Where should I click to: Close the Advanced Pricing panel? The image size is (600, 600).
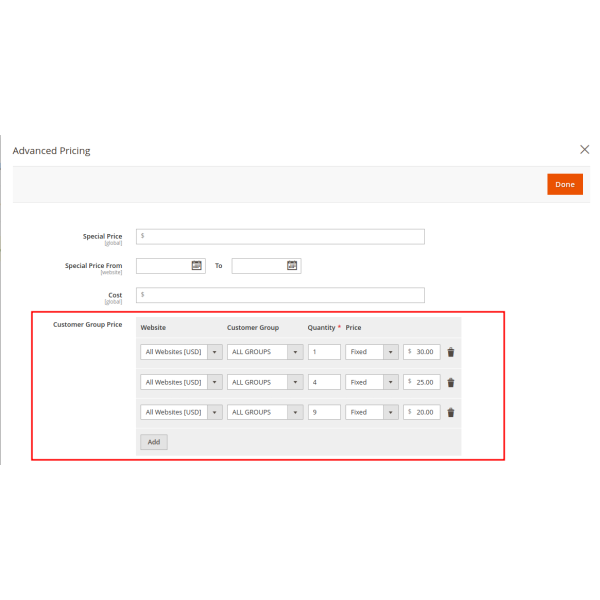click(585, 149)
